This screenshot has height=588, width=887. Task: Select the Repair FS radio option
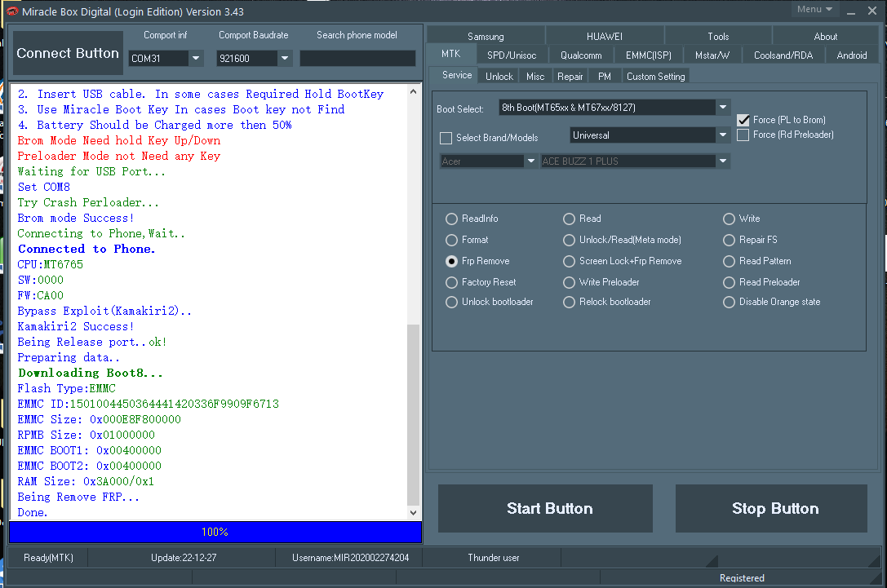point(730,241)
